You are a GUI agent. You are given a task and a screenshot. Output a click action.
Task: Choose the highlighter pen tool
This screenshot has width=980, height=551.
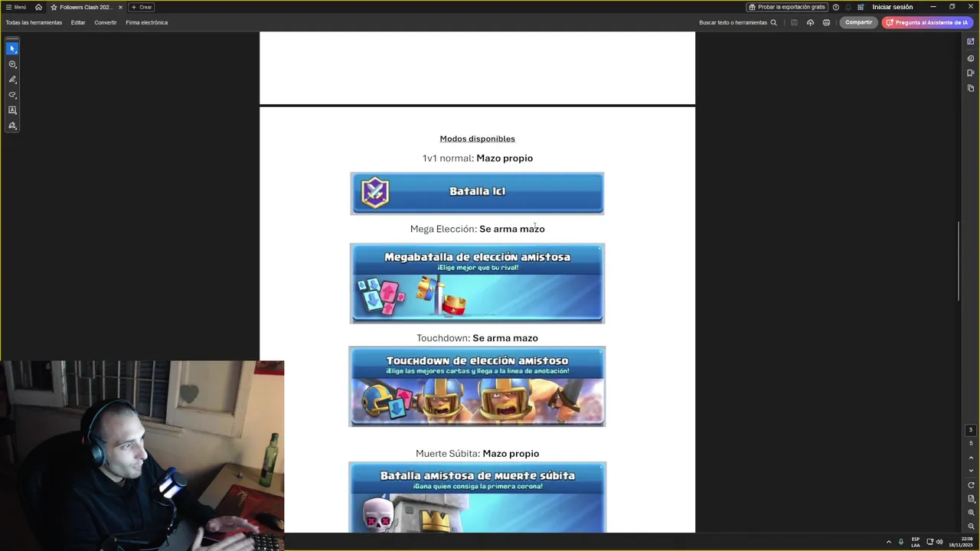point(12,80)
